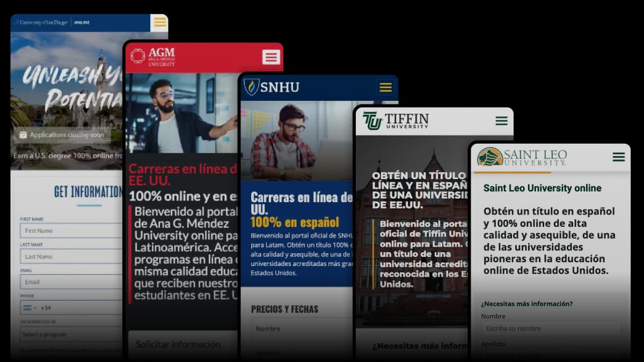Click the Saint Leo University logo

[x=522, y=157]
